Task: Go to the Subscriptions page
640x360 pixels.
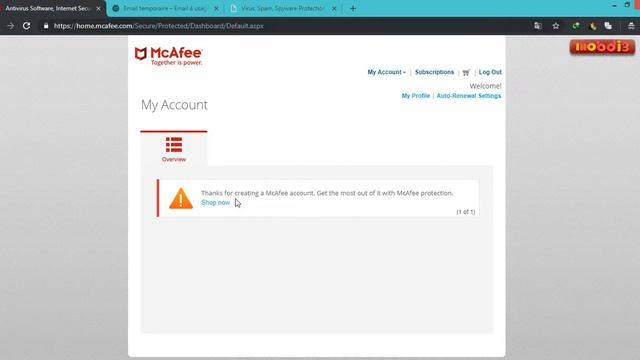Action: tap(434, 72)
